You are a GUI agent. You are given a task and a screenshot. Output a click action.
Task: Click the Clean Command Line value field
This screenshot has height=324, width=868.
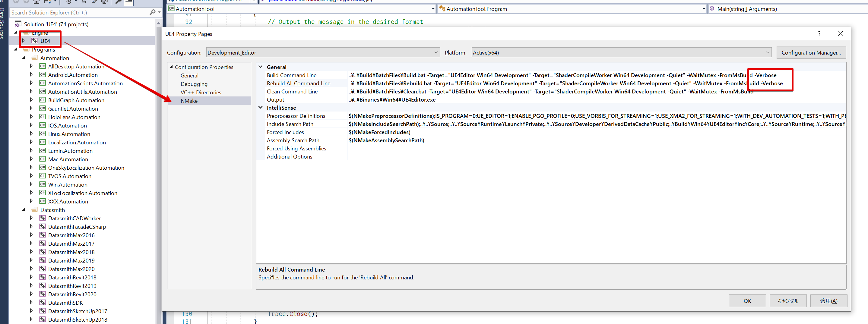tap(597, 91)
